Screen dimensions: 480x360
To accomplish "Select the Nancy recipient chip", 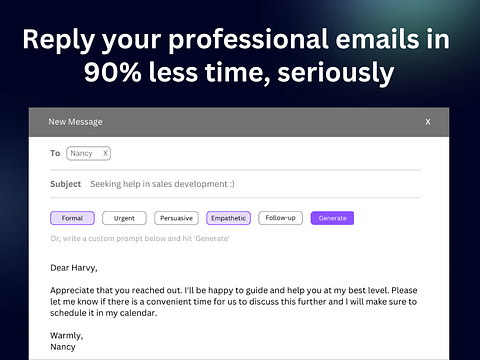I will 88,153.
